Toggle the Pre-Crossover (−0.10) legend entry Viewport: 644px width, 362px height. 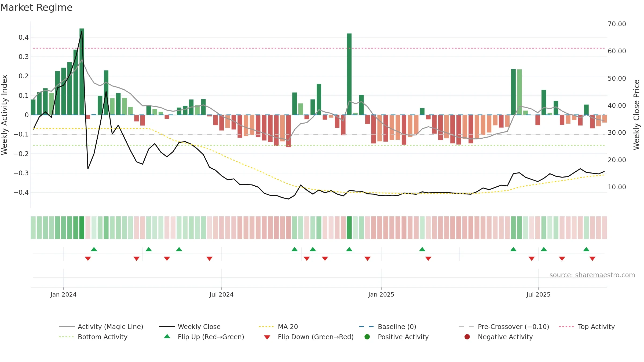[504, 327]
